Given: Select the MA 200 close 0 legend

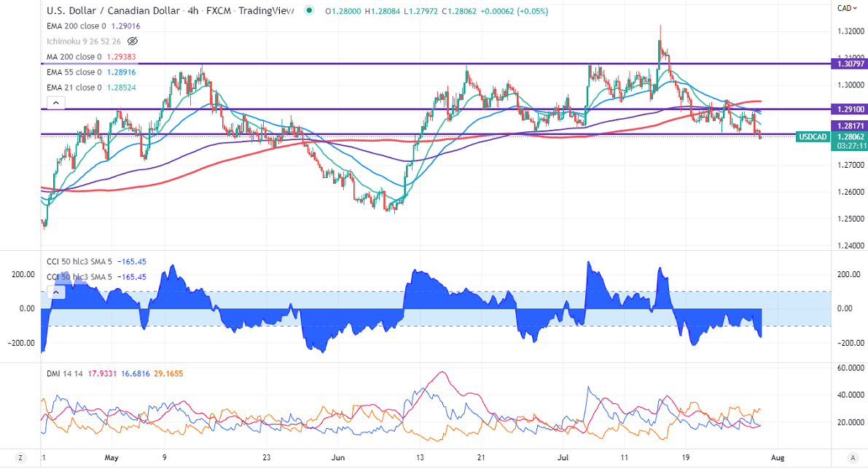Looking at the screenshot, I should (x=74, y=56).
